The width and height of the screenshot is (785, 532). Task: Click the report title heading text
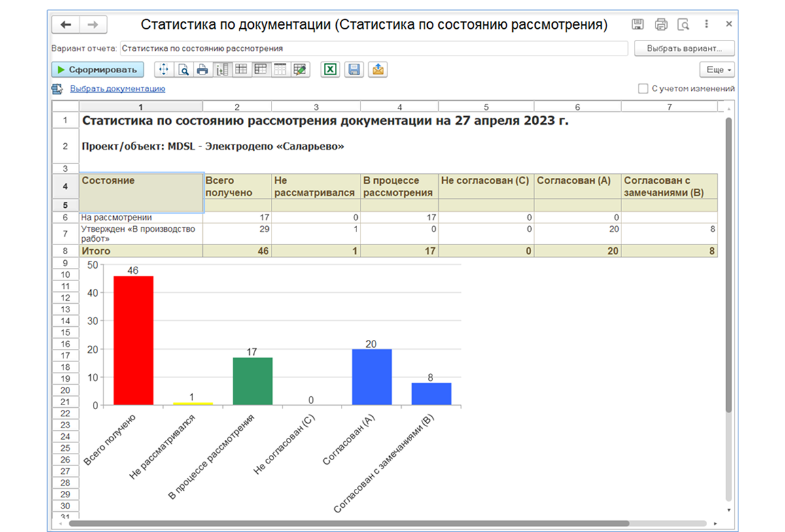[x=325, y=121]
